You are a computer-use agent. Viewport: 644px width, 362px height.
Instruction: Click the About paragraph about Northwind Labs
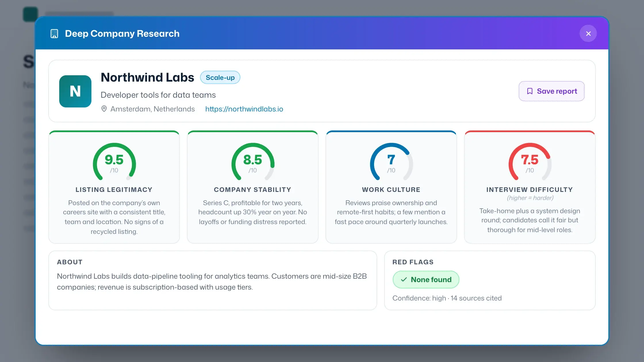click(212, 282)
